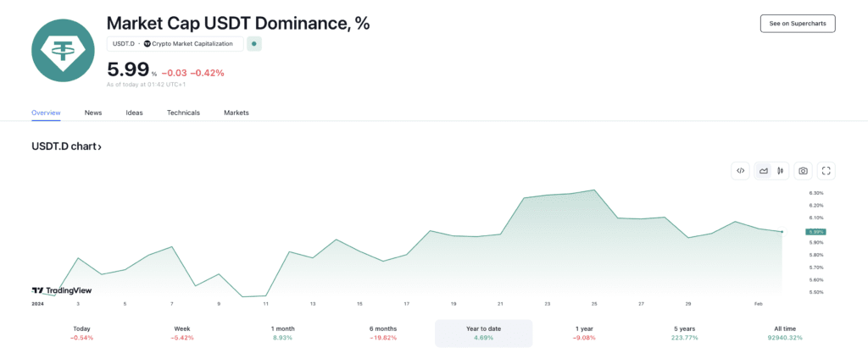Screen dimensions: 868x364
Task: Select the All time range
Action: tap(784, 333)
